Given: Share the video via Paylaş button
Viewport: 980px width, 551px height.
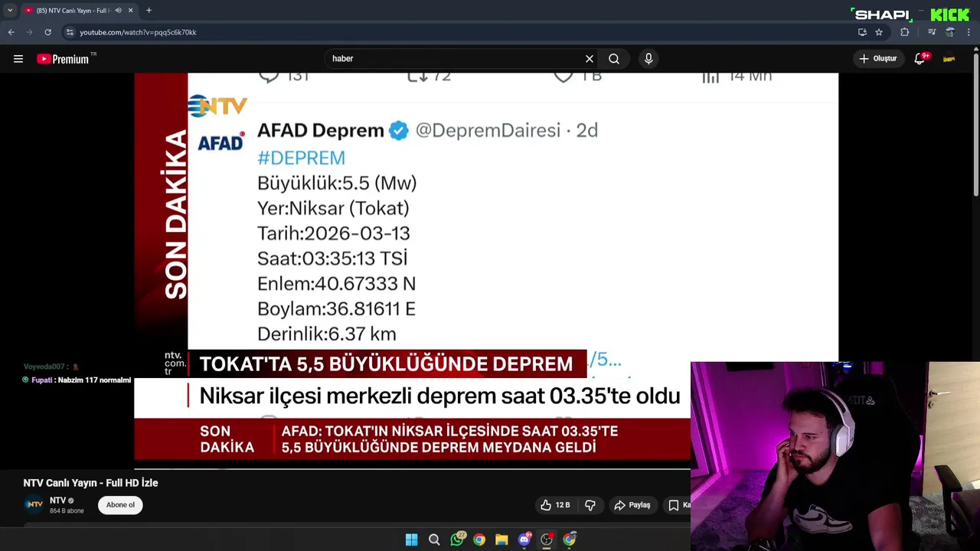Looking at the screenshot, I should point(632,505).
